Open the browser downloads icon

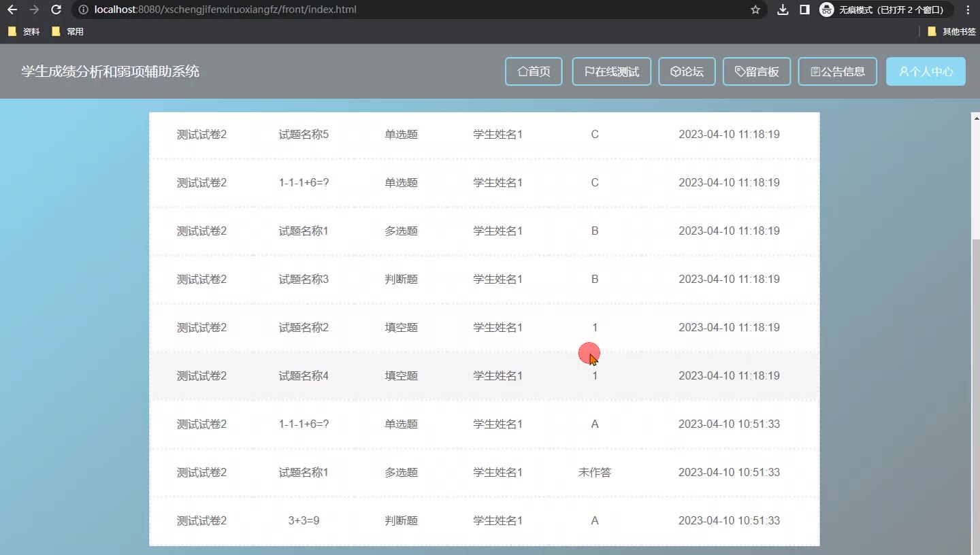click(783, 10)
